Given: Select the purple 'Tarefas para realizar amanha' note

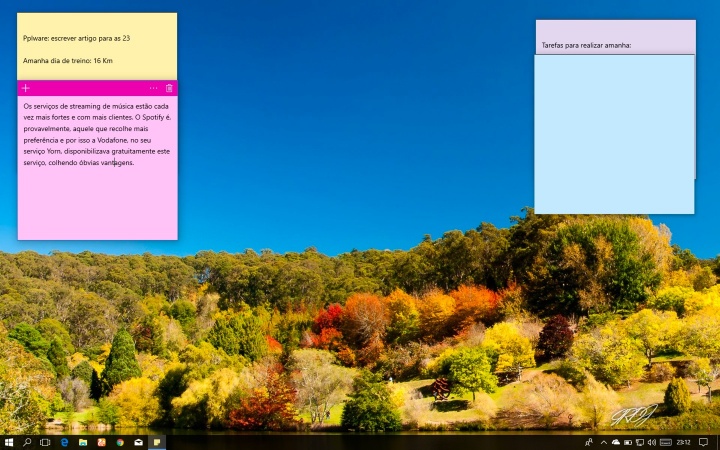Looking at the screenshot, I should [614, 37].
